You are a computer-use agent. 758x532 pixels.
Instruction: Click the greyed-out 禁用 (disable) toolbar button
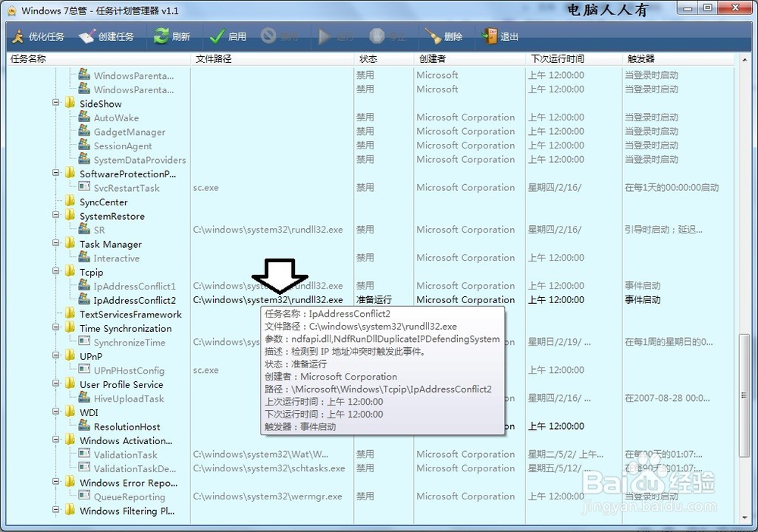[x=280, y=36]
